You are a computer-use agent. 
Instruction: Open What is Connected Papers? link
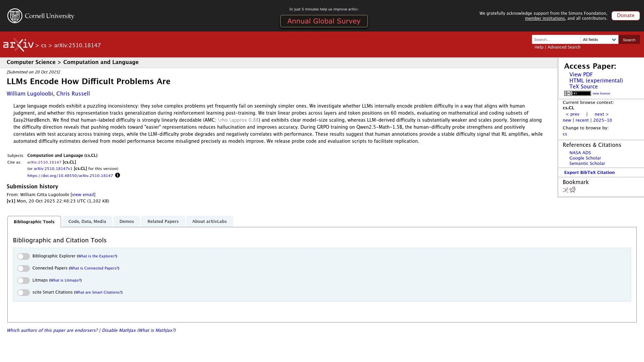click(94, 268)
